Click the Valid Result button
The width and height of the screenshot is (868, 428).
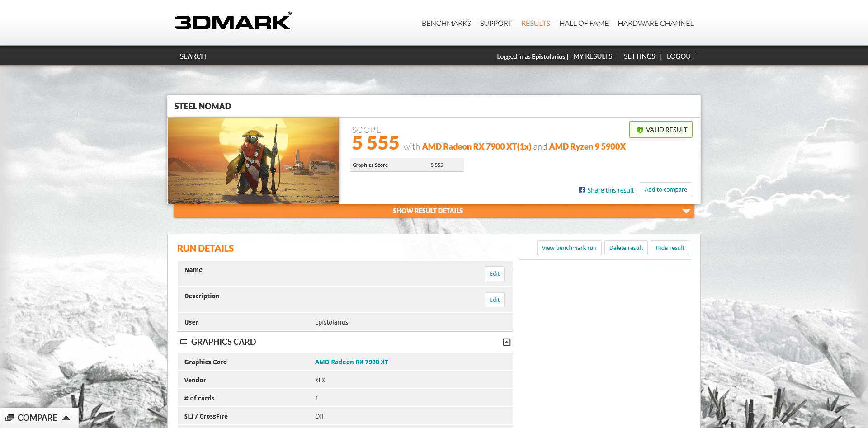click(661, 130)
